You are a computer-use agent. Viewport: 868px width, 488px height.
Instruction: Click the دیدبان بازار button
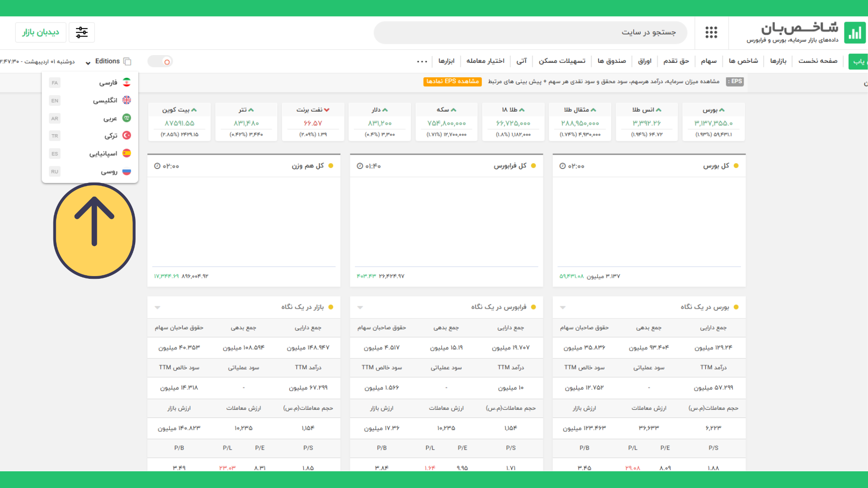tap(41, 33)
